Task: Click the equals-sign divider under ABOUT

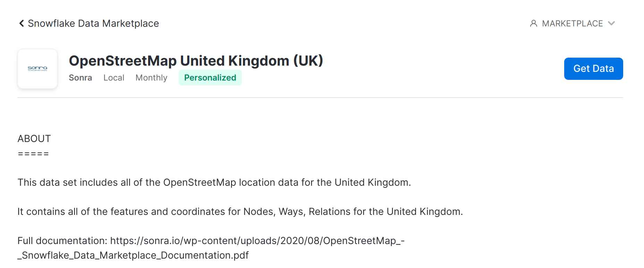Action: 33,154
